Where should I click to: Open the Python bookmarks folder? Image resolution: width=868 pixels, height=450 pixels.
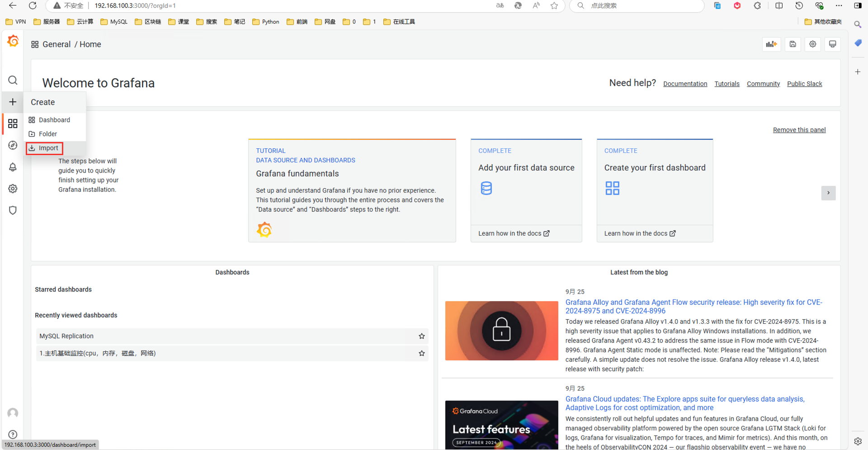266,22
